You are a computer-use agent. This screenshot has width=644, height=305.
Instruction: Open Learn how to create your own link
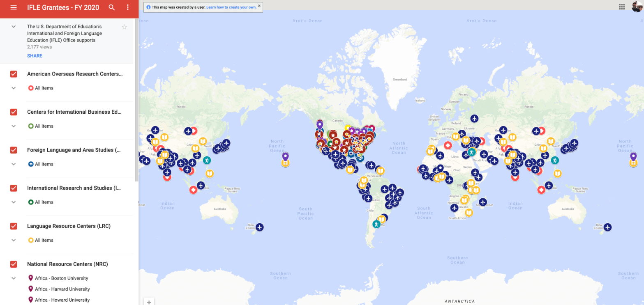tap(231, 7)
